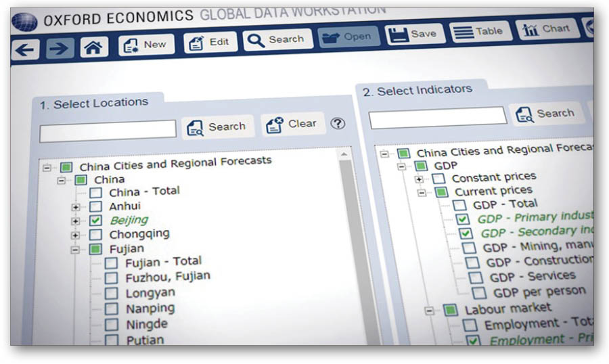This screenshot has width=609, height=364.
Task: Select the 1. Select Locations tab
Action: point(94,104)
